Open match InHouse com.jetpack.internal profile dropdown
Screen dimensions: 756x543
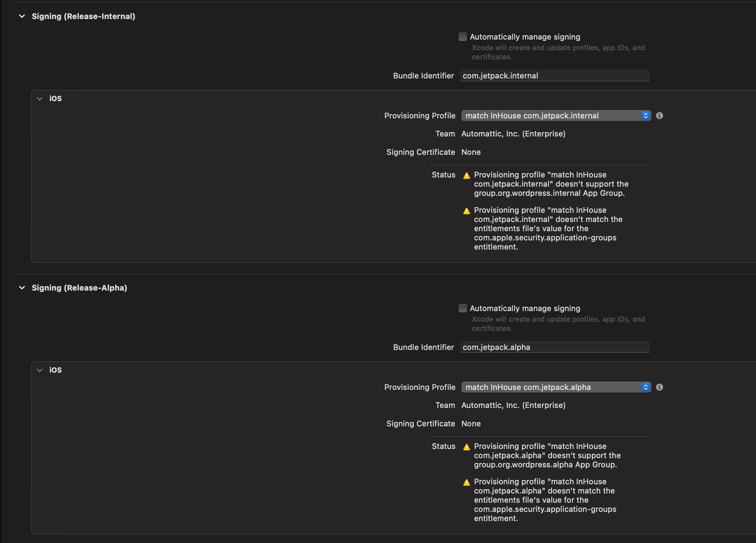pos(551,116)
